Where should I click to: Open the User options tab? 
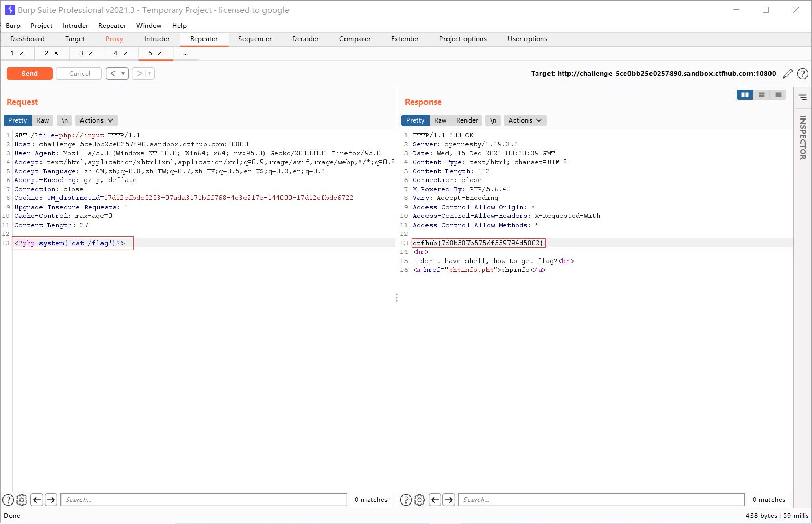[x=527, y=39]
